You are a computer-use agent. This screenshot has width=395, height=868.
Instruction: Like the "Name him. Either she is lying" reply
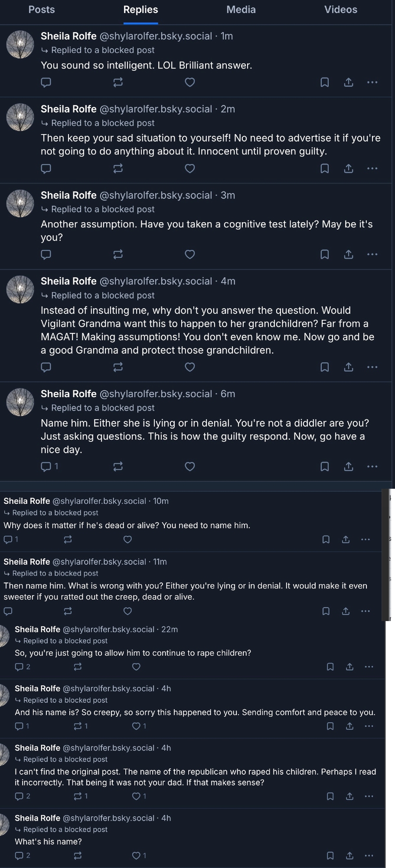(x=190, y=467)
